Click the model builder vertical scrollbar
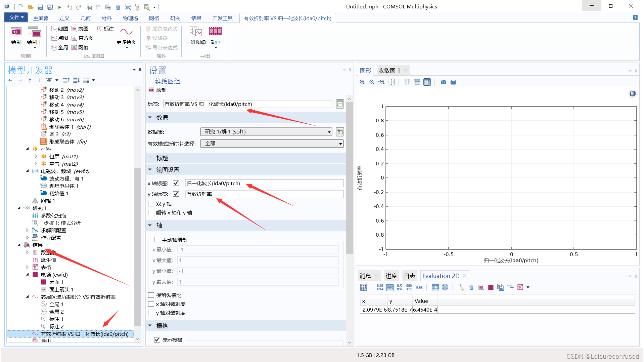The width and height of the screenshot is (644, 362). pyautogui.click(x=137, y=247)
